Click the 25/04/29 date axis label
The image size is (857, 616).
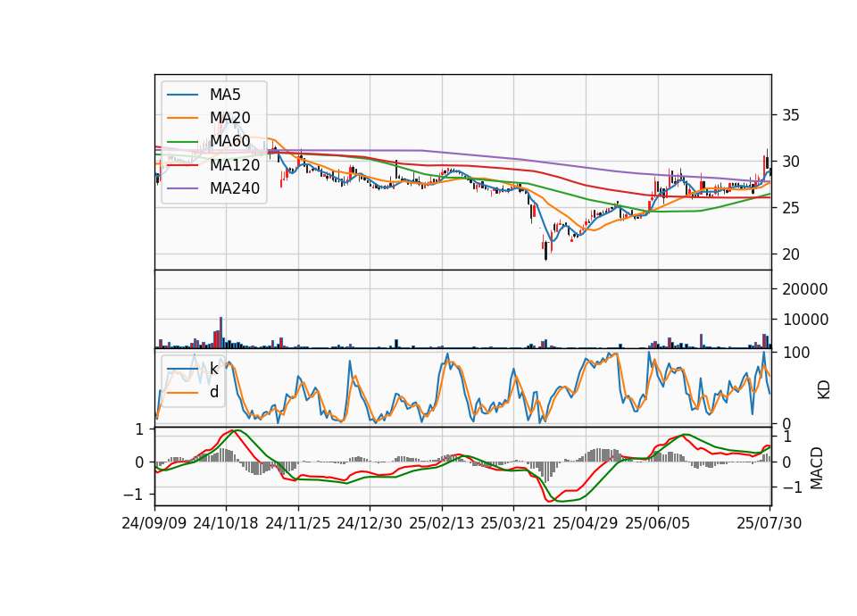(586, 523)
